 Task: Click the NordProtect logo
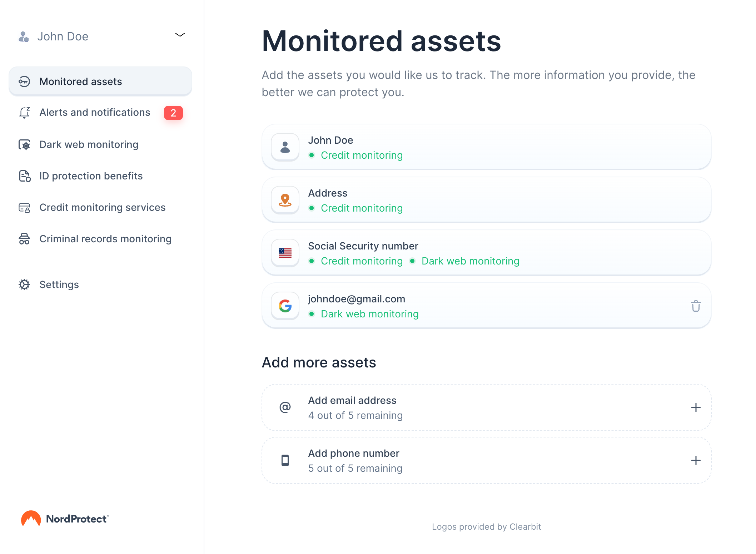pyautogui.click(x=65, y=519)
